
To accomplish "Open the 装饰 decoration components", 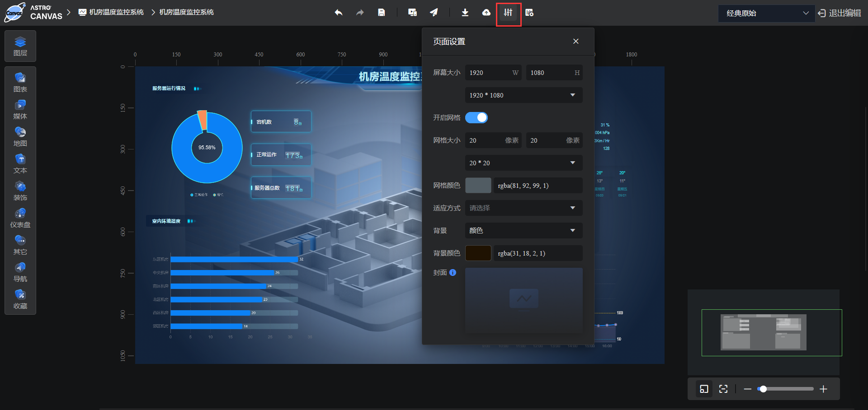I will tap(20, 191).
